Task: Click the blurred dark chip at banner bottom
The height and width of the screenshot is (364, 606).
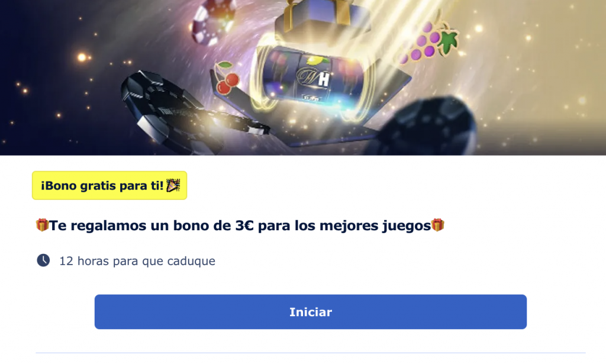Action: pyautogui.click(x=425, y=127)
